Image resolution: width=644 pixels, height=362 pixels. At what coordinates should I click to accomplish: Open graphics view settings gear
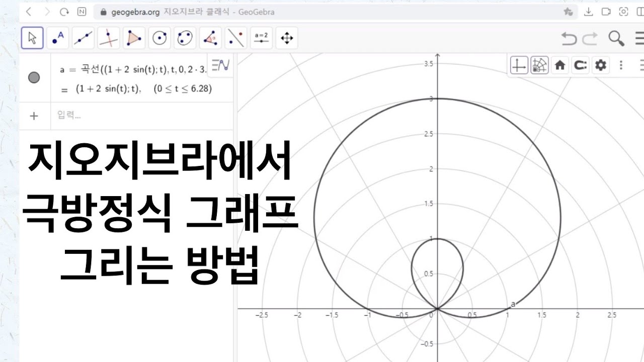click(600, 65)
